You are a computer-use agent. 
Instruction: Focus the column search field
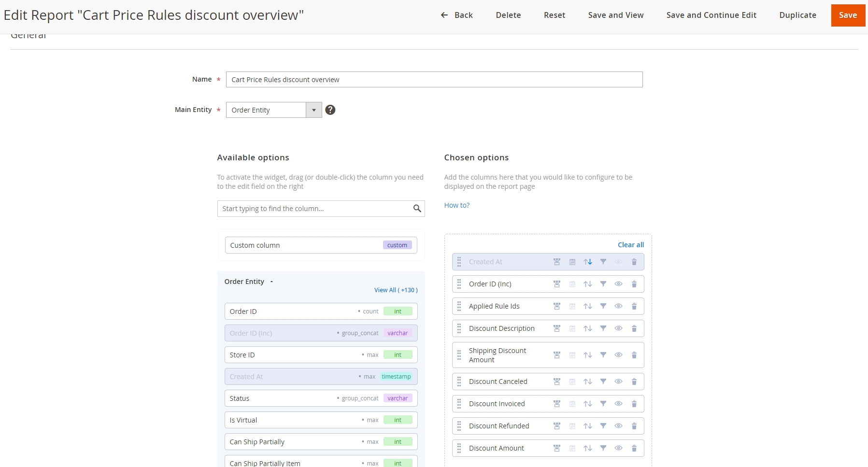coord(321,209)
